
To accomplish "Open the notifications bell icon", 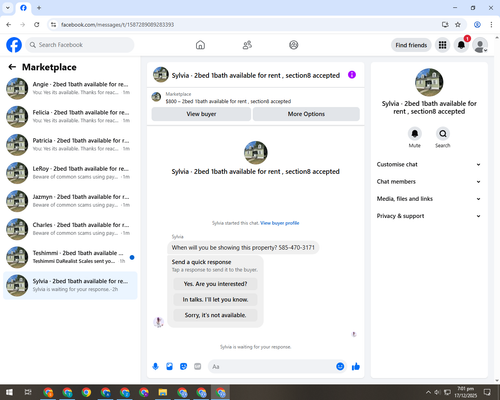I will (461, 45).
